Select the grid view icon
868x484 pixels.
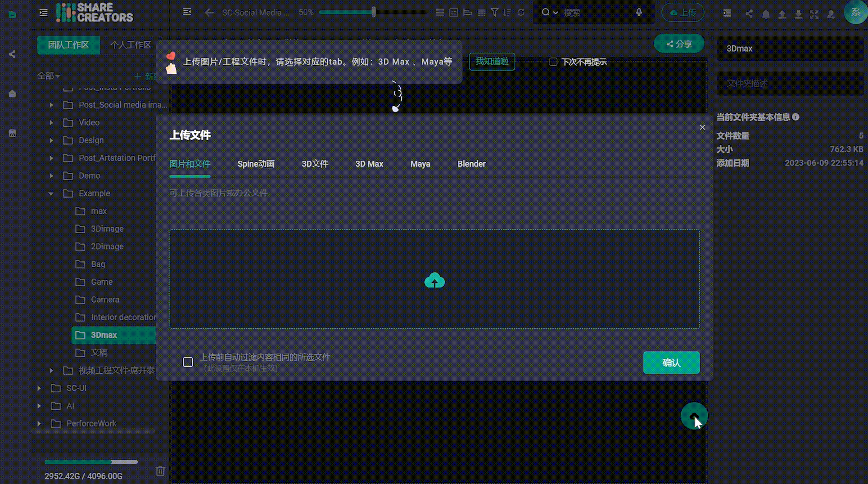481,13
